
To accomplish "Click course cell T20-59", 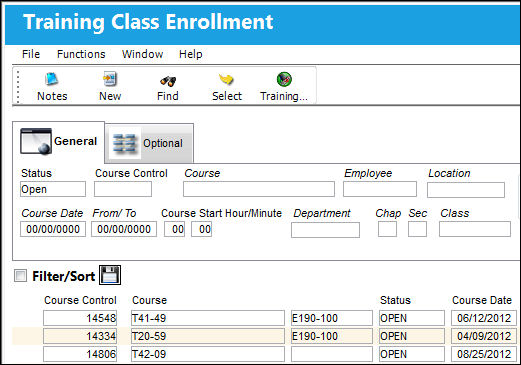I will (208, 336).
